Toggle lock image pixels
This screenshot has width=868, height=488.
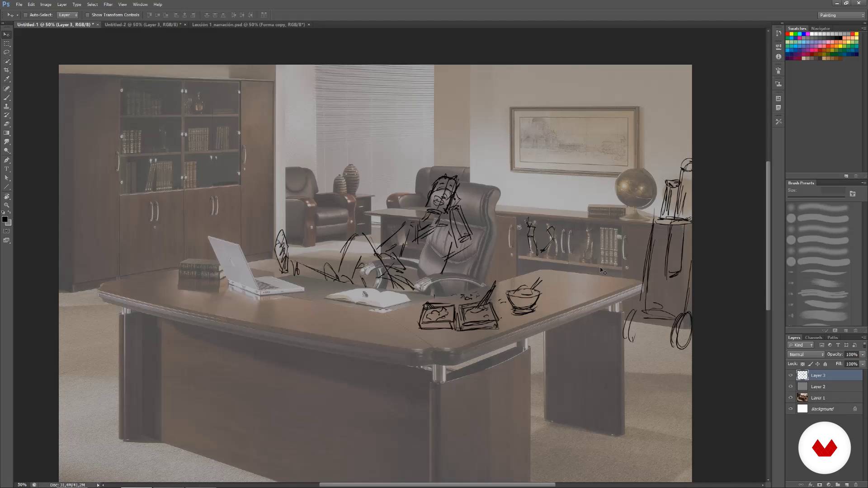point(810,364)
